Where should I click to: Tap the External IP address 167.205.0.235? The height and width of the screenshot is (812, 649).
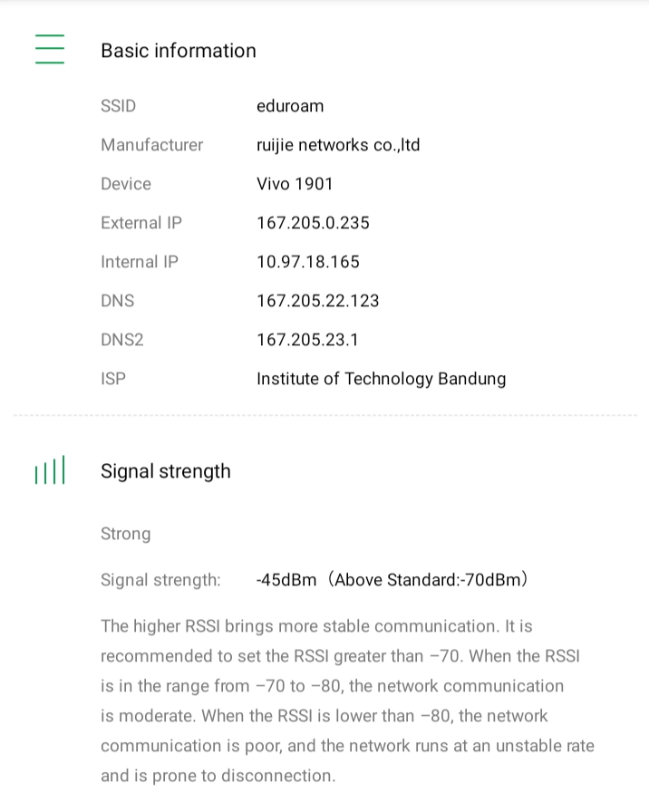(313, 223)
